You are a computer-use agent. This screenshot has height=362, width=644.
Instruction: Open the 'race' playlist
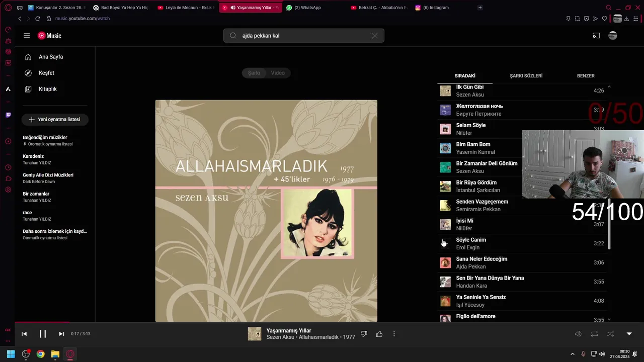click(55, 216)
